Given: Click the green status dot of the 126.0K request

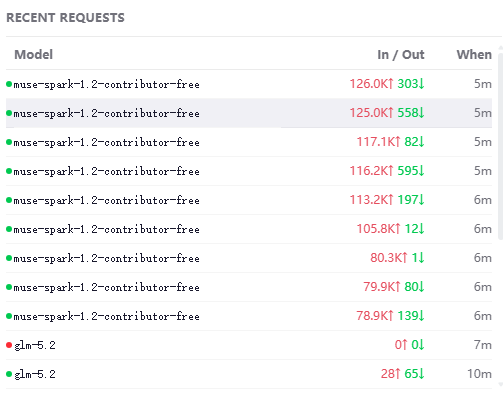Looking at the screenshot, I should pos(9,84).
